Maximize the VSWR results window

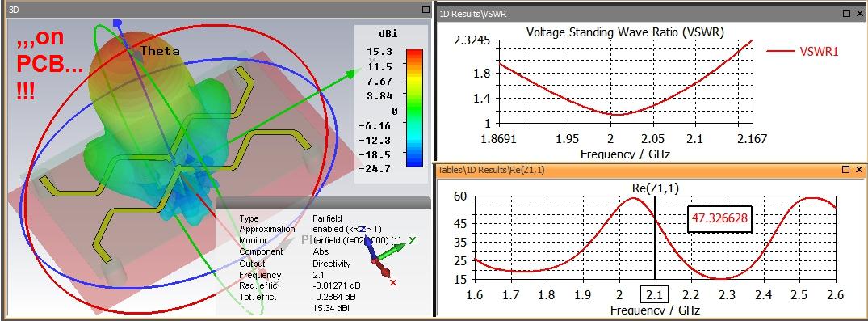point(847,13)
